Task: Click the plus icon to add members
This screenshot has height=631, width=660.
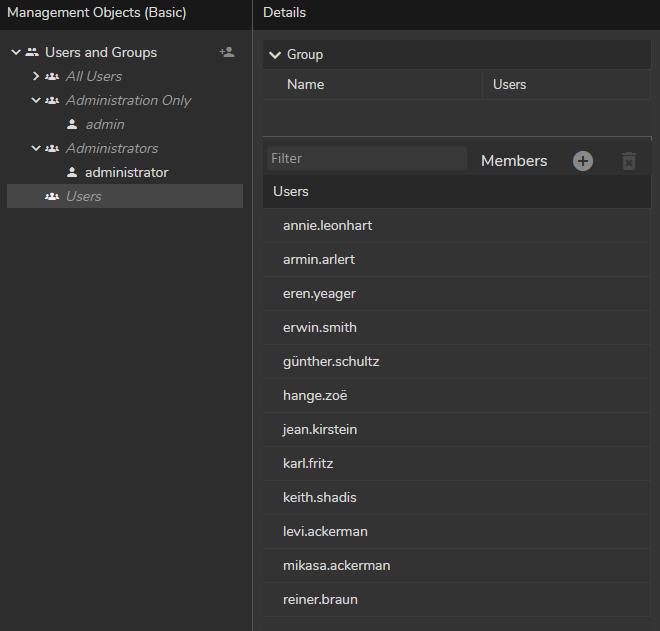Action: pyautogui.click(x=583, y=161)
